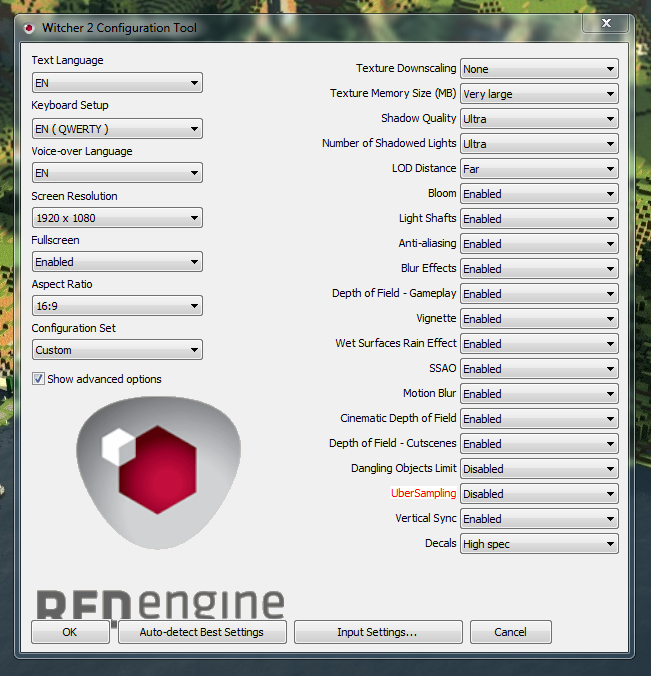Close the Witcher 2 Configuration Tool

pyautogui.click(x=606, y=23)
